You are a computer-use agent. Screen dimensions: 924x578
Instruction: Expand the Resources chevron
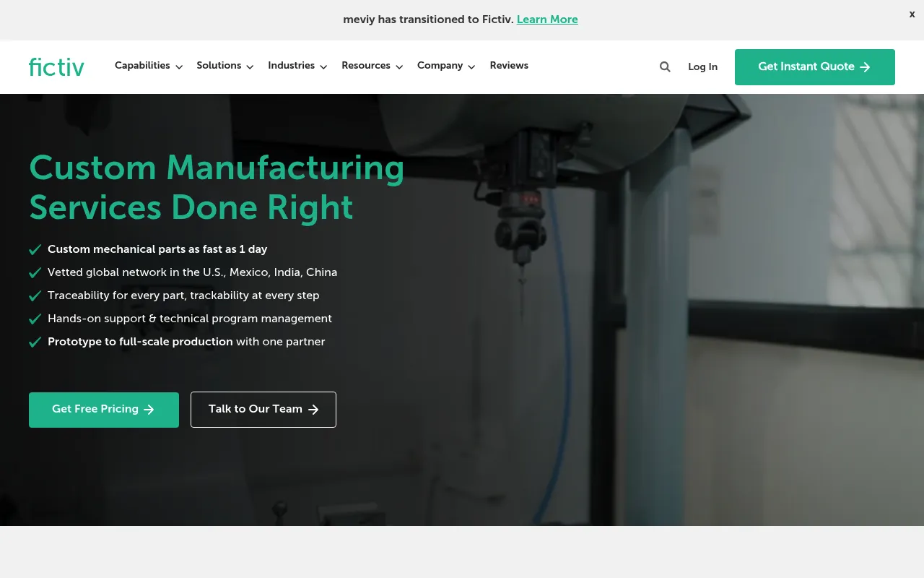point(399,66)
